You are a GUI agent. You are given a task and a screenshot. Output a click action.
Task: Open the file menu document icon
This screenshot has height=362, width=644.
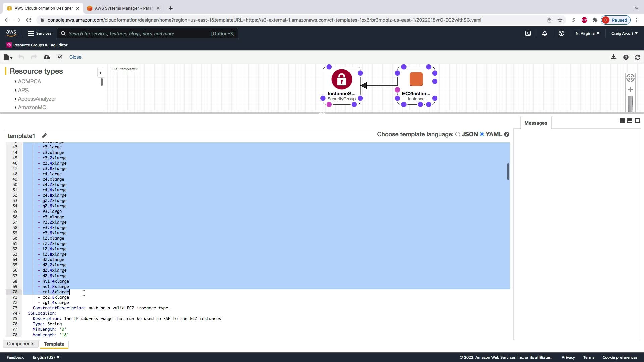pos(7,57)
